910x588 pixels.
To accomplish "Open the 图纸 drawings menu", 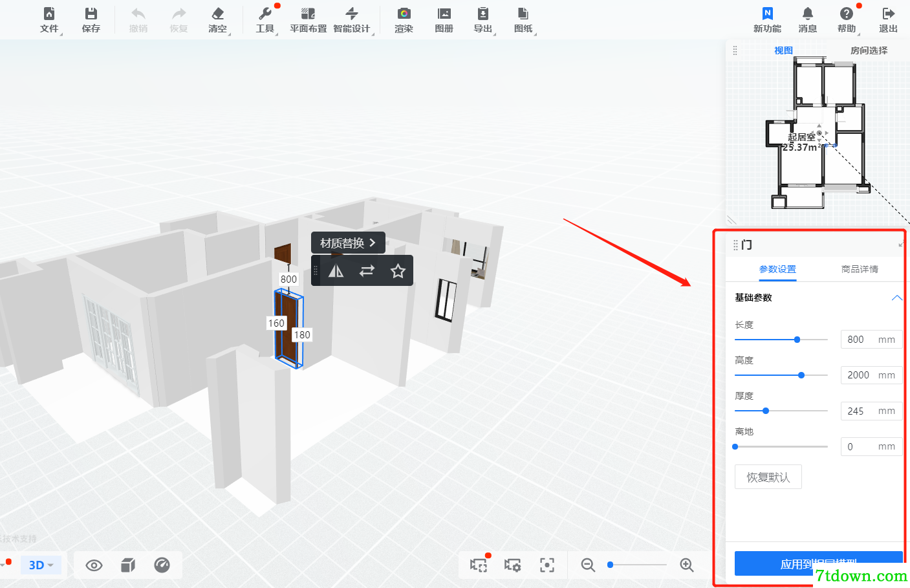I will click(523, 20).
